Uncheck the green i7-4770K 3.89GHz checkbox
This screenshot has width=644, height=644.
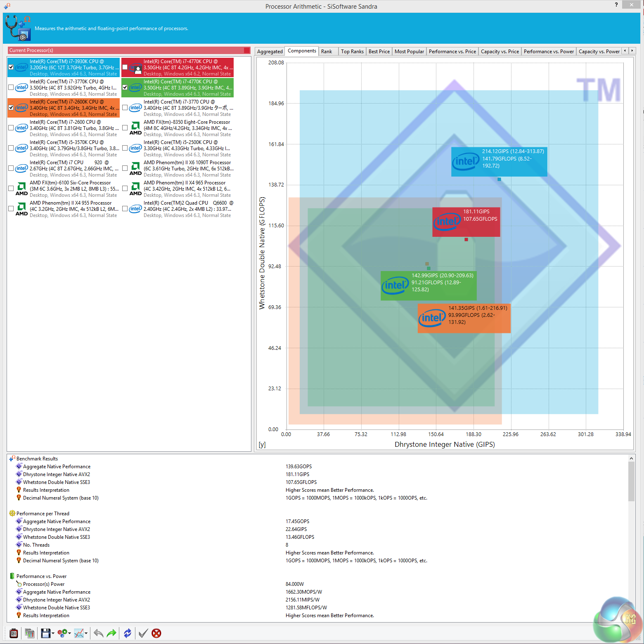click(x=125, y=87)
